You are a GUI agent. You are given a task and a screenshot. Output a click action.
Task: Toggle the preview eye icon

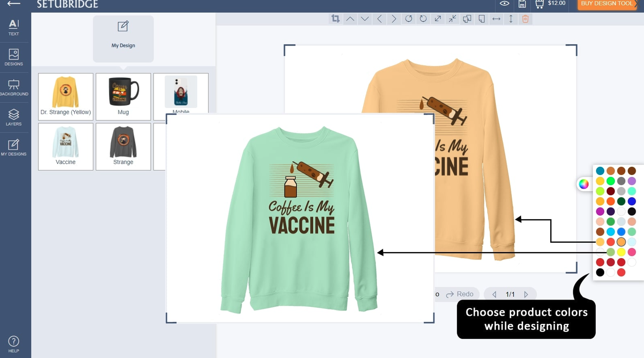click(x=504, y=4)
